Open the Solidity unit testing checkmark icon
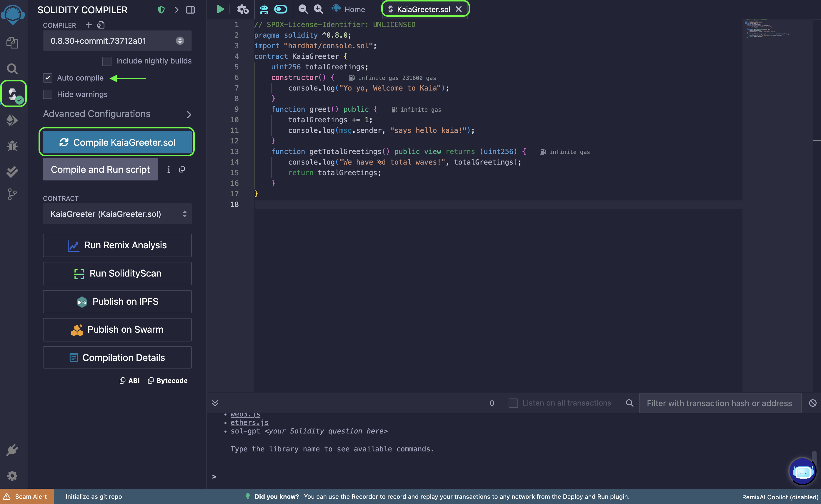Screen dimensions: 821x504 tap(12, 172)
